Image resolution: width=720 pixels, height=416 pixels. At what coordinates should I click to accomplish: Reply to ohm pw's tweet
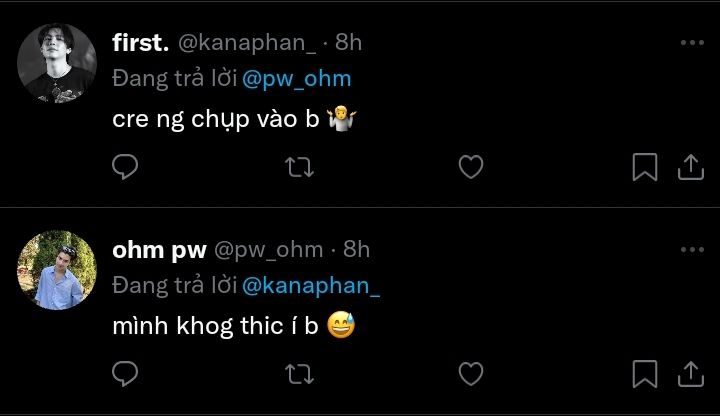125,373
